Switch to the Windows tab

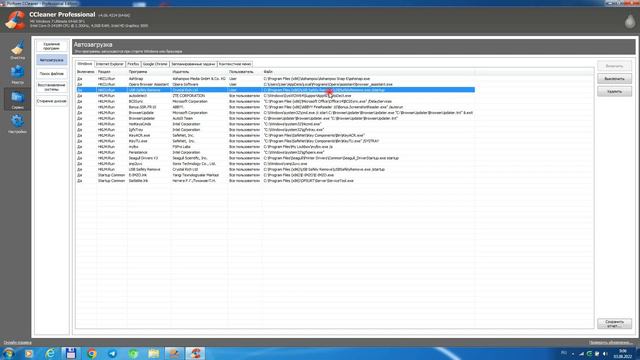click(x=85, y=64)
